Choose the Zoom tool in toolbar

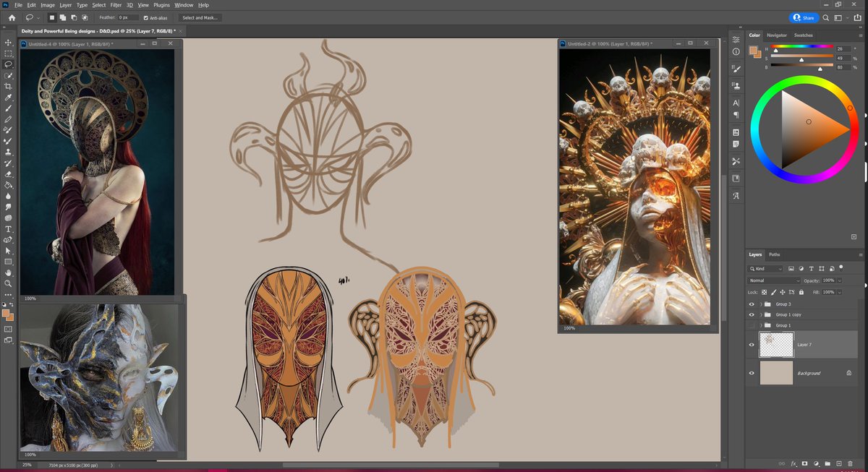[x=8, y=283]
